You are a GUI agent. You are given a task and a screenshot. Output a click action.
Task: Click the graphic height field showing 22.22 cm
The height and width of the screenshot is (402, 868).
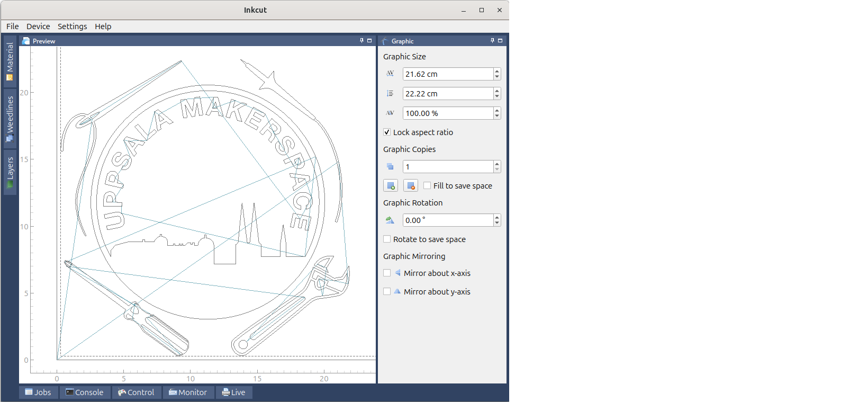tap(448, 94)
